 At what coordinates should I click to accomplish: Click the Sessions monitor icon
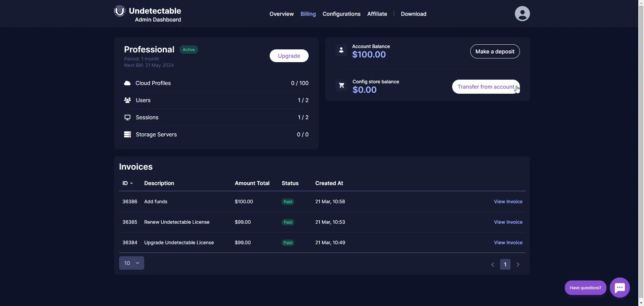[x=127, y=117]
